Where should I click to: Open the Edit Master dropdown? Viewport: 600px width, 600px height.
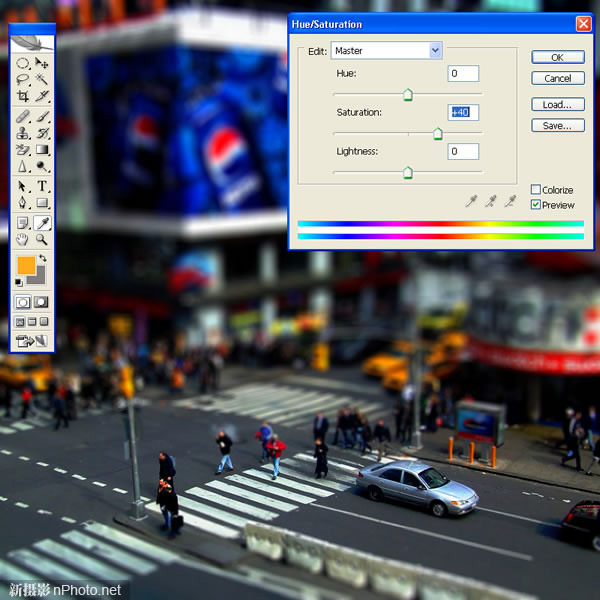(435, 50)
